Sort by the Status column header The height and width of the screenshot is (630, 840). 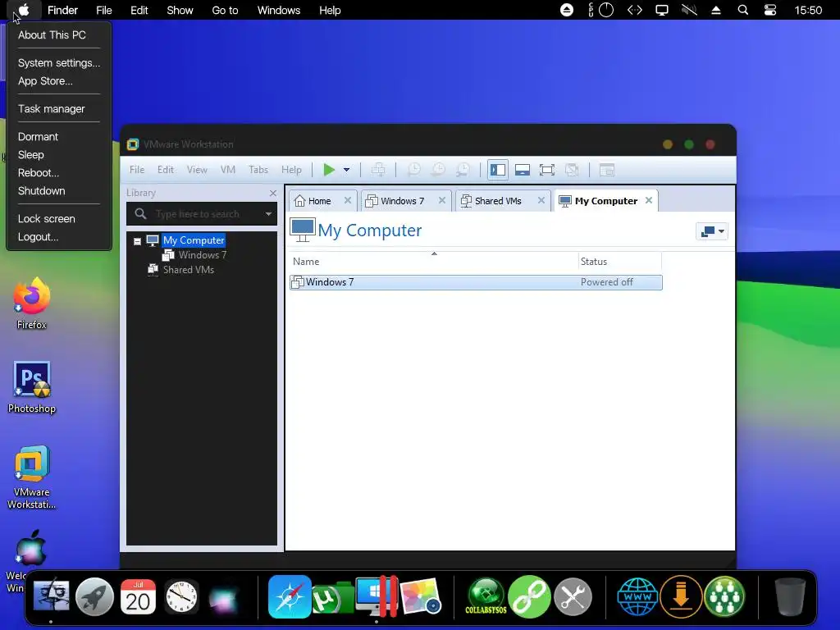620,262
